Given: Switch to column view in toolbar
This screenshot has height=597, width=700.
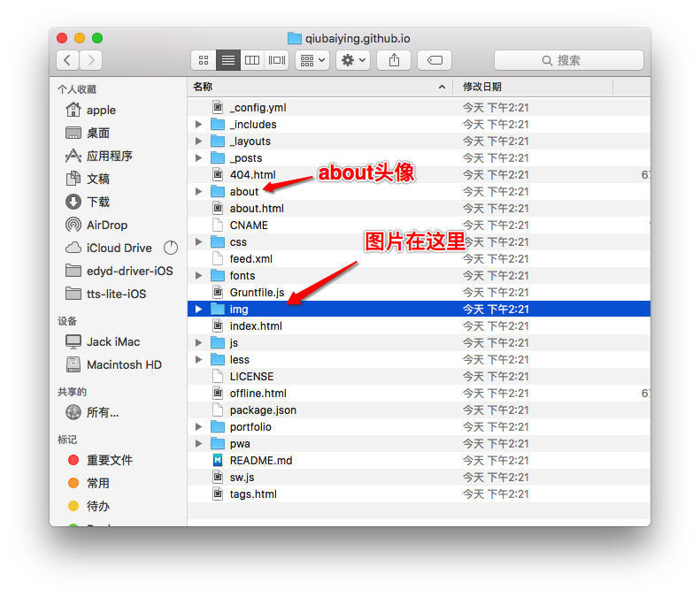Looking at the screenshot, I should pyautogui.click(x=252, y=60).
